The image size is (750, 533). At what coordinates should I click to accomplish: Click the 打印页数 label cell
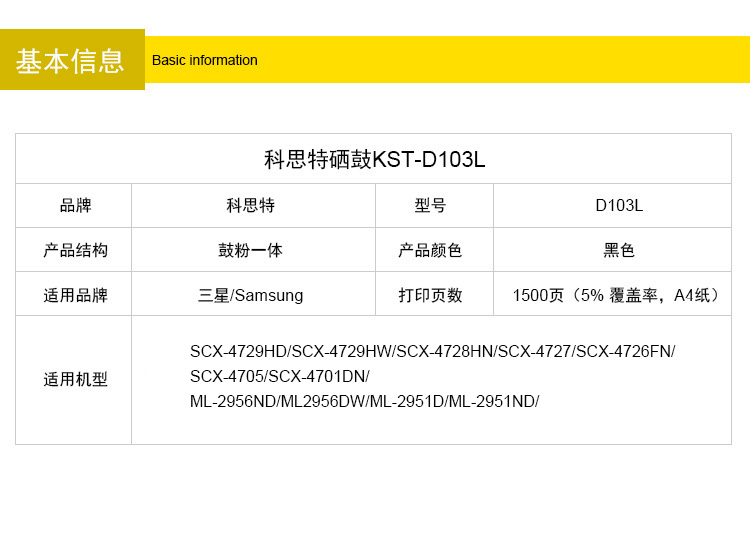pyautogui.click(x=431, y=295)
